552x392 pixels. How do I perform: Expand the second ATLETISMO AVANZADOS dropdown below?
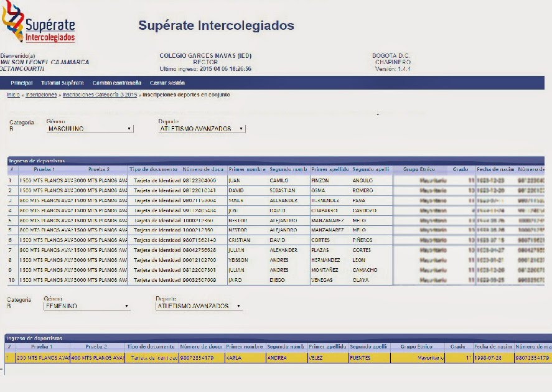coord(199,306)
